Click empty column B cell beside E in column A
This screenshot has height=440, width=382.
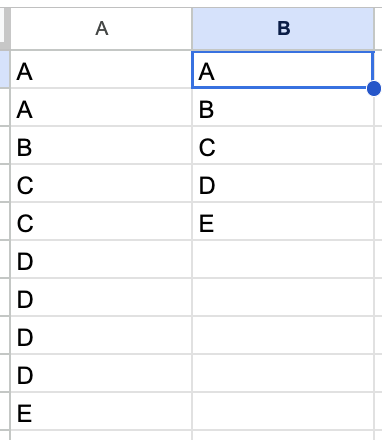pyautogui.click(x=283, y=411)
